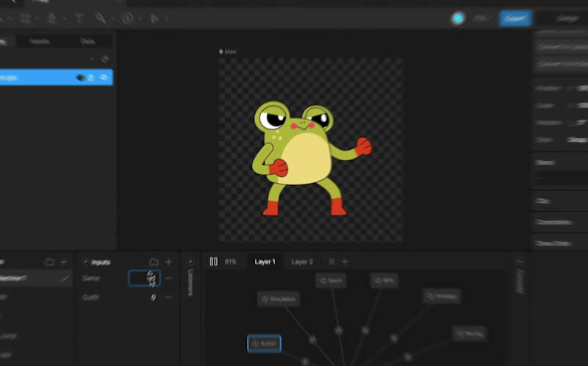Collapse the Inputs section arrow

[x=85, y=262]
